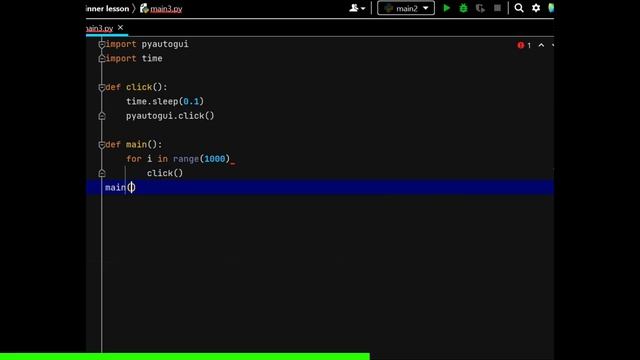Click the colorful icon at toolbar far right
The image size is (640, 360).
click(551, 8)
